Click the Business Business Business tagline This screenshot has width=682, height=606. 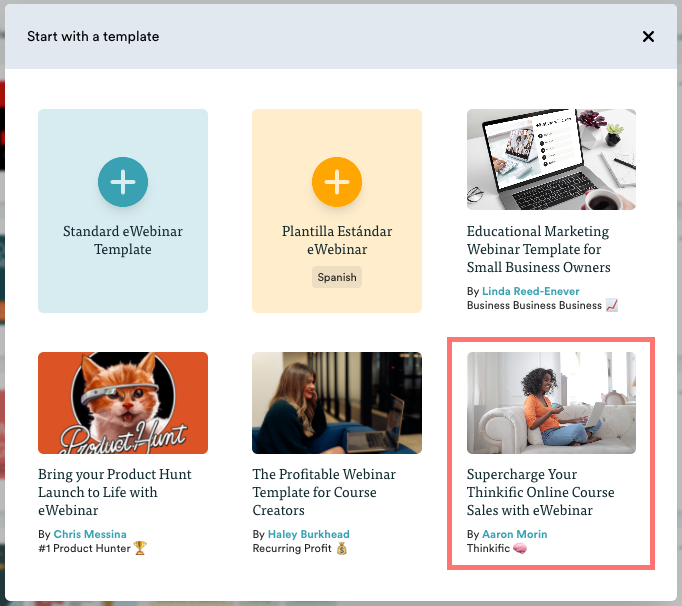pyautogui.click(x=534, y=305)
